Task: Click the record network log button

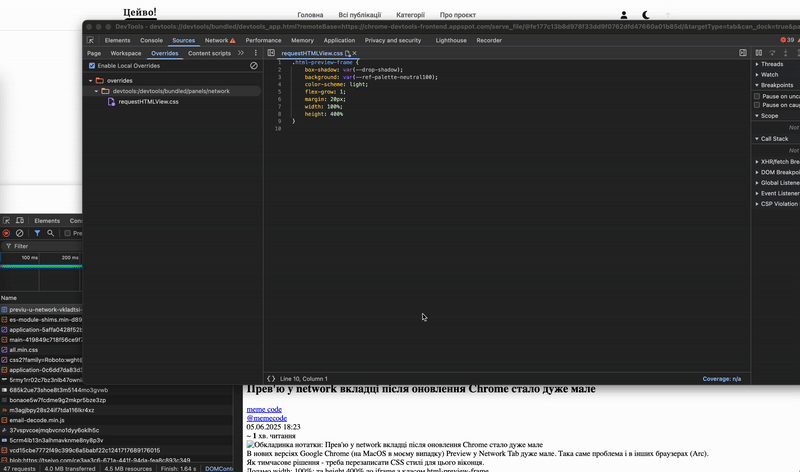Action: point(6,233)
